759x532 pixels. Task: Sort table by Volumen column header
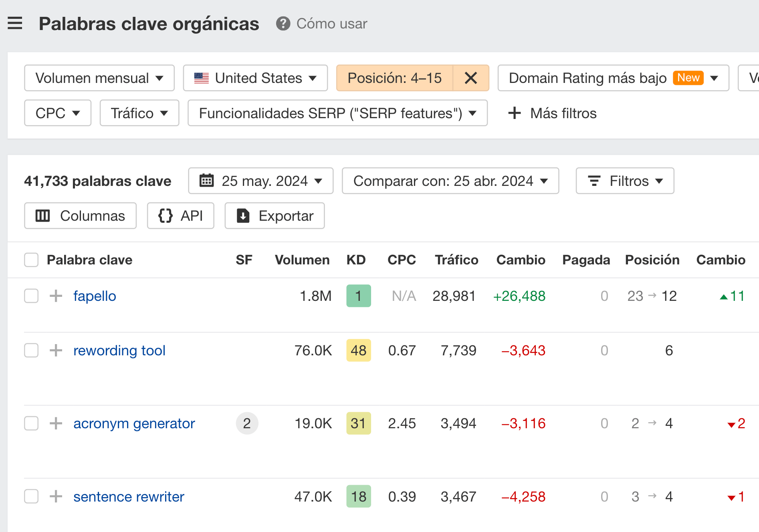pyautogui.click(x=302, y=260)
